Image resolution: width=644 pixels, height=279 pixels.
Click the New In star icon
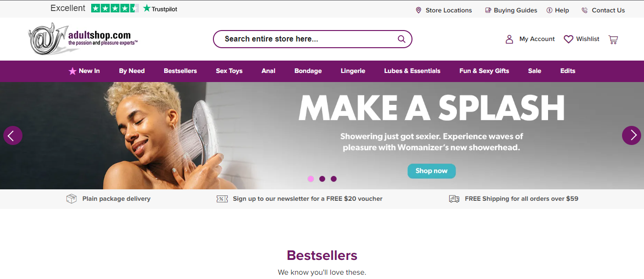point(73,71)
